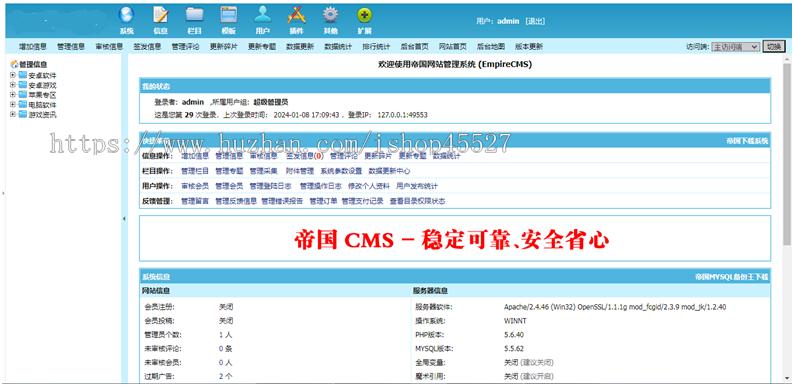This screenshot has width=794, height=386.
Task: Select 更新碎片 in the top menu bar
Action: 223,47
